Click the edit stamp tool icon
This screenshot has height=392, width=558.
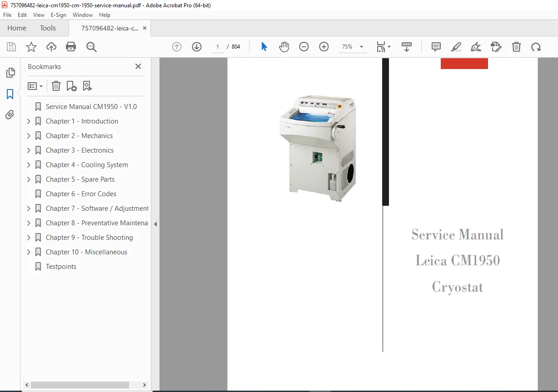click(496, 47)
